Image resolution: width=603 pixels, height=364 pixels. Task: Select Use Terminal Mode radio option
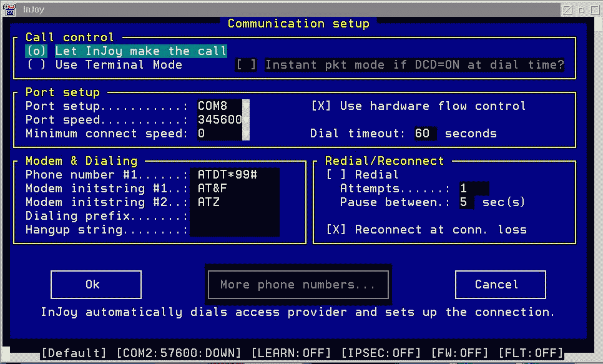104,65
